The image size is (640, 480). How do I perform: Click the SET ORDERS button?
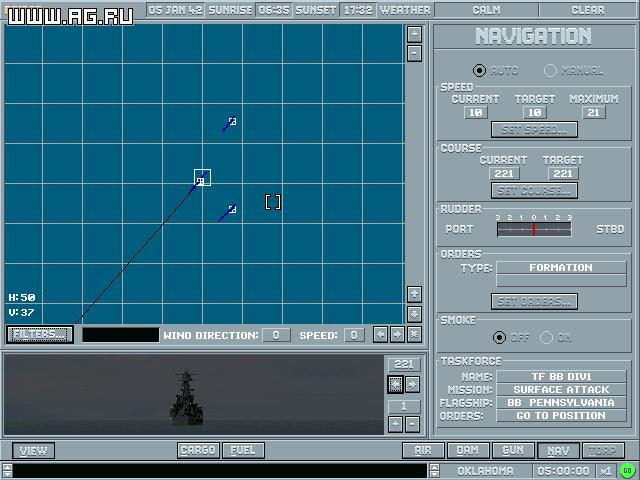tap(534, 302)
